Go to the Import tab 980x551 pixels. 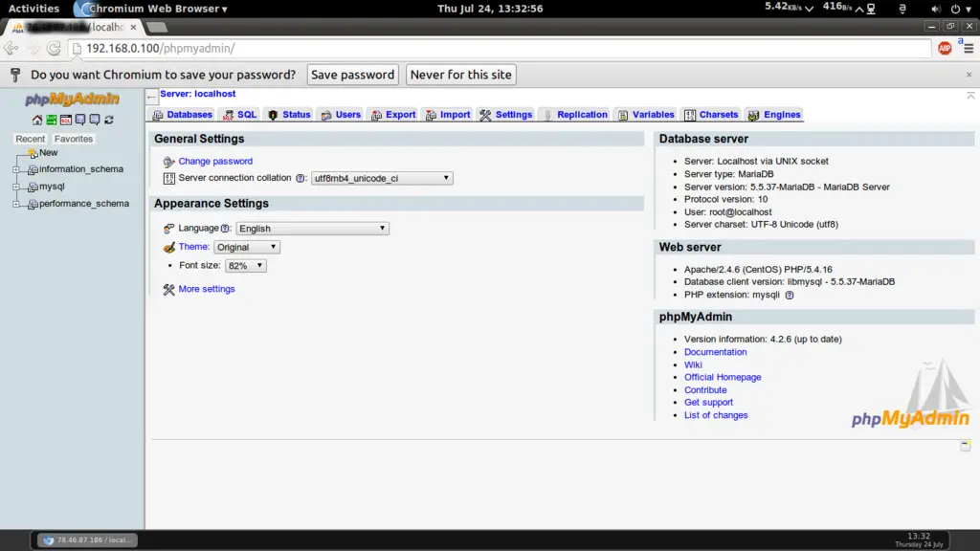pos(448,115)
